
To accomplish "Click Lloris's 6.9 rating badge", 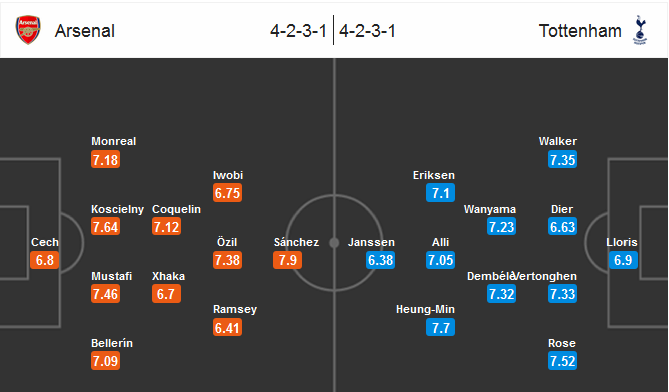I will click(x=623, y=260).
